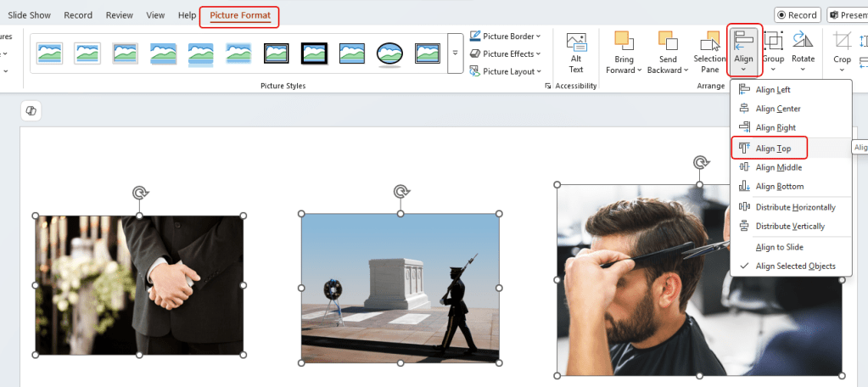The height and width of the screenshot is (387, 868).
Task: Open the Review ribbon tab
Action: [x=120, y=15]
